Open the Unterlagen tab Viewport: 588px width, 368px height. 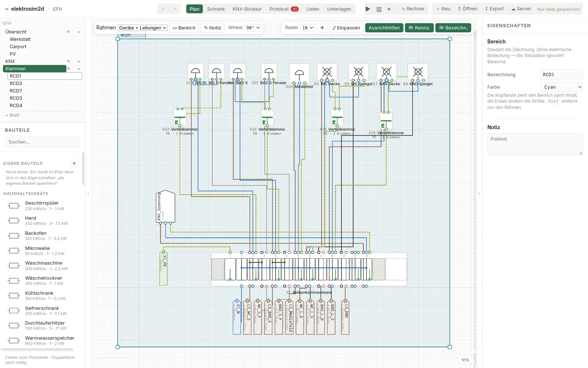pos(339,9)
